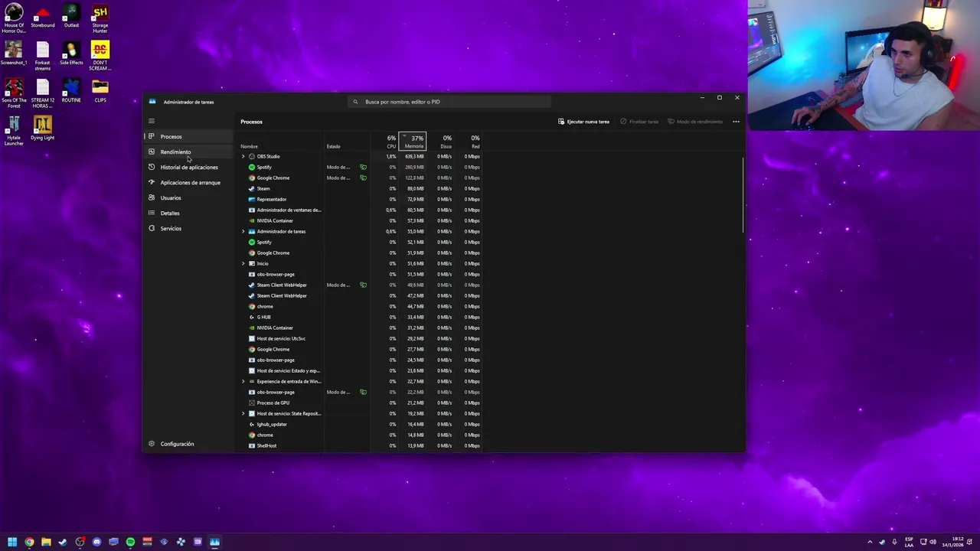Sort processes by Memoria column
The image size is (980, 551).
click(413, 142)
